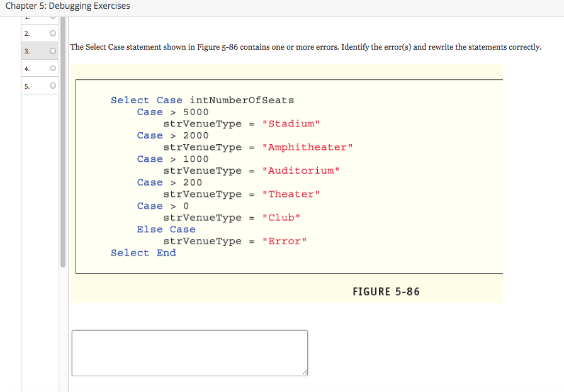Select the radio button for question 4
The height and width of the screenshot is (392, 564).
coord(53,68)
